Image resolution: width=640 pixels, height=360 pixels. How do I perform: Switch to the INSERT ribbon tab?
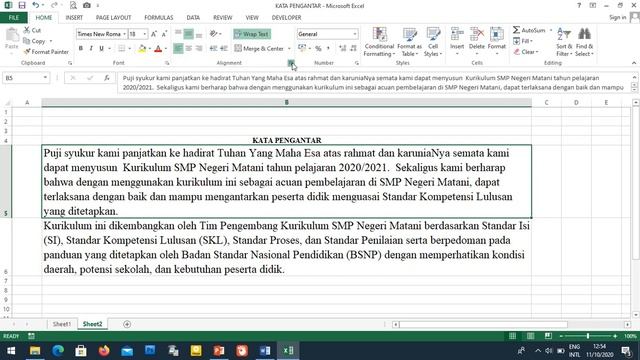click(74, 18)
